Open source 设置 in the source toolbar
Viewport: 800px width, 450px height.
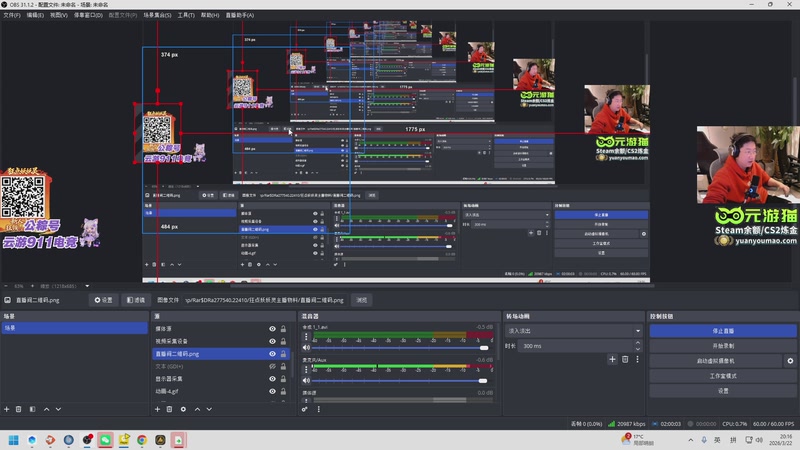(x=104, y=300)
